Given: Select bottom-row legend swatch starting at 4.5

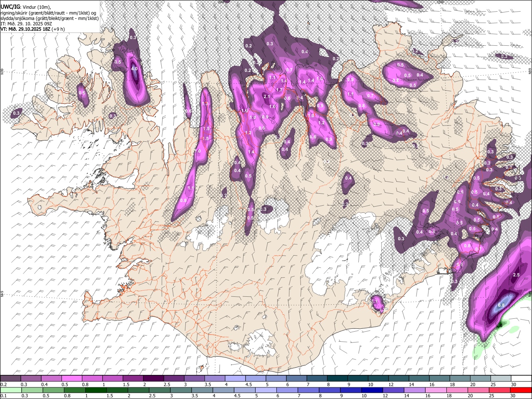Looking at the screenshot, I should (245, 390).
